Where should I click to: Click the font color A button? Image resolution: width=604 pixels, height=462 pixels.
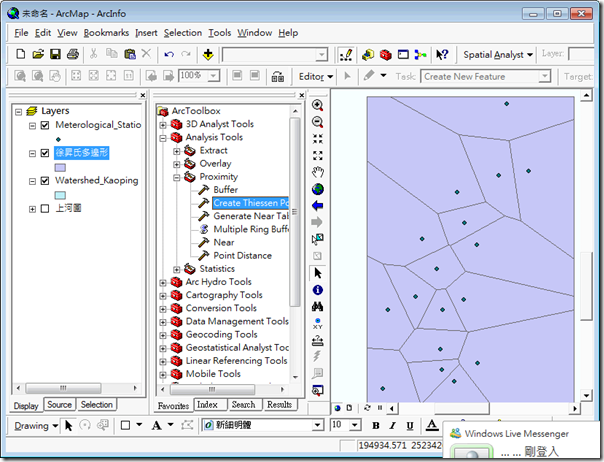tap(432, 425)
